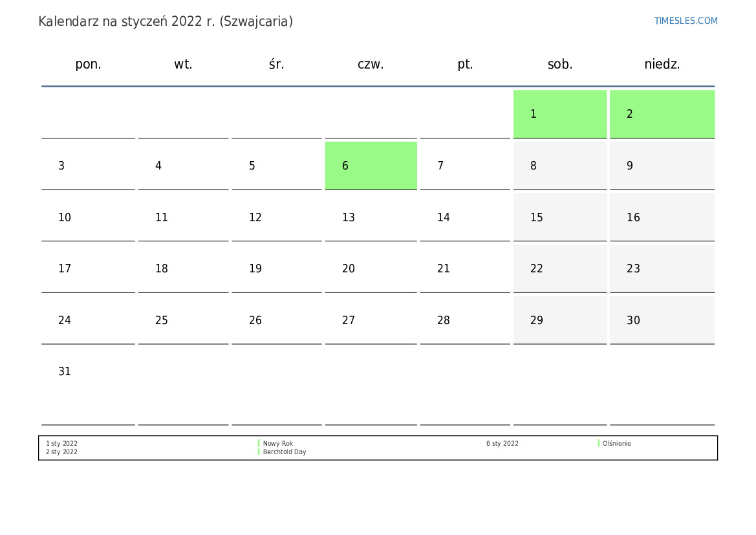Select Friday January 28 date cell
Screen dimensions: 756x535
tap(464, 320)
